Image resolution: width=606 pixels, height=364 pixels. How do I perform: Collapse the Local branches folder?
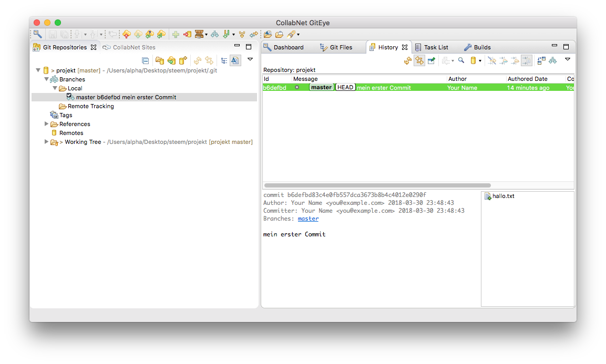[x=55, y=88]
